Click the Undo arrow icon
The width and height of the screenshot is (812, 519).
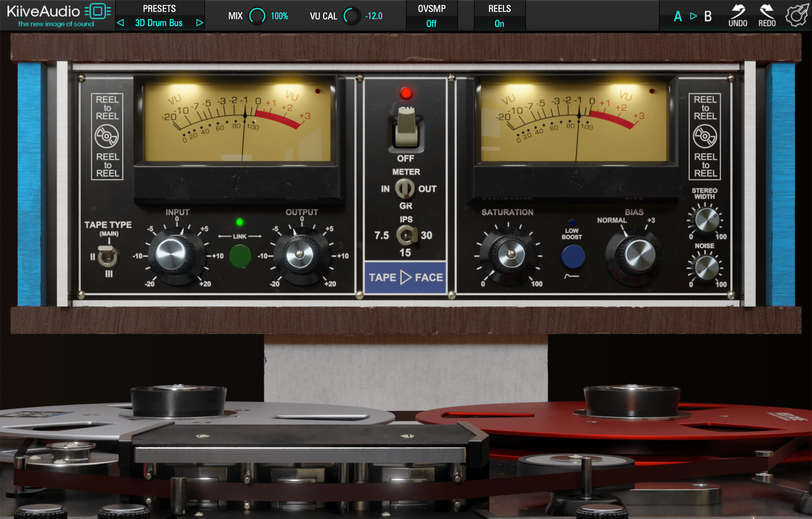(x=737, y=11)
